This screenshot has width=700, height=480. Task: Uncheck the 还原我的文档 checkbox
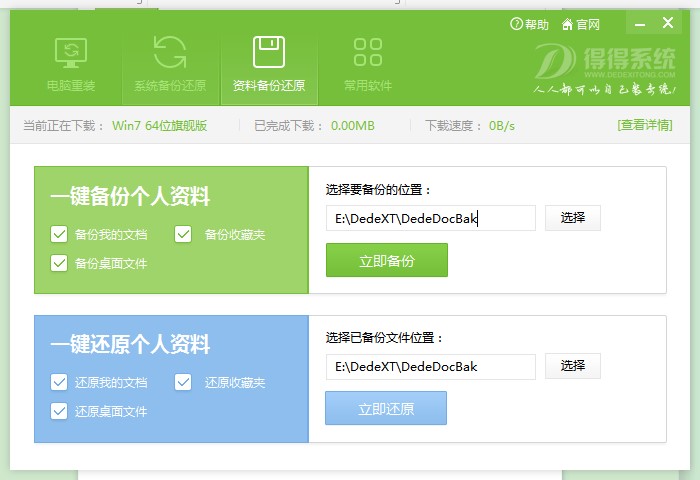[59, 383]
